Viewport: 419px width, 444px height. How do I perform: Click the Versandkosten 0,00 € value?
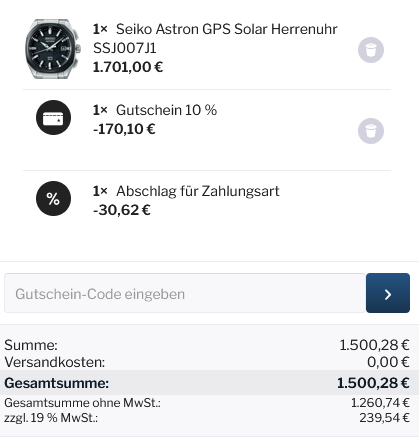(388, 362)
